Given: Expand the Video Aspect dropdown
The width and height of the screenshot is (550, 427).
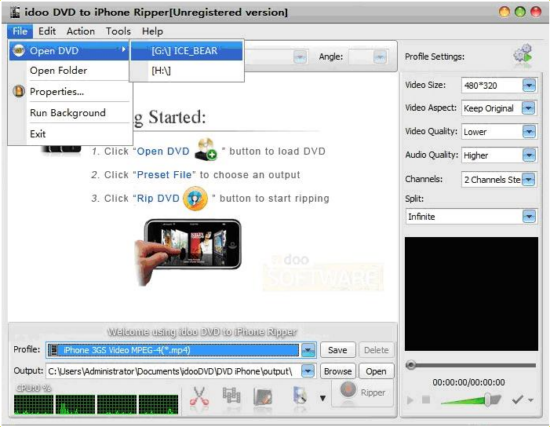Looking at the screenshot, I should (x=529, y=108).
